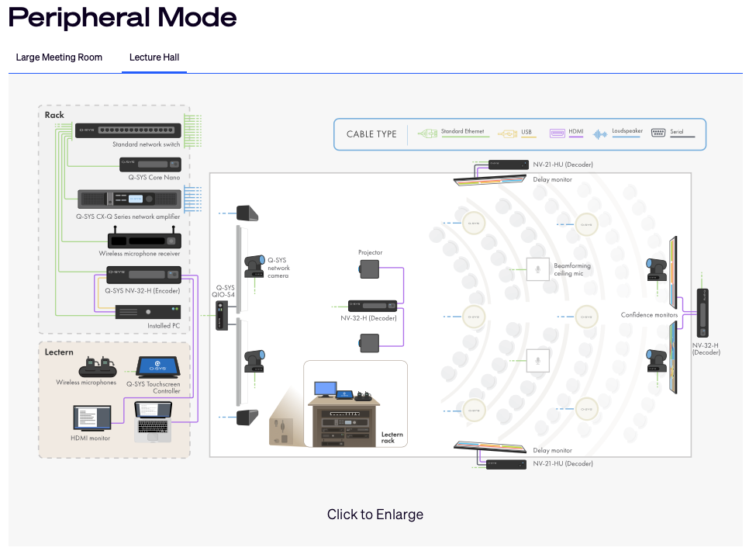Click the right-side vertical NV-32-H Decoder

[x=702, y=313]
